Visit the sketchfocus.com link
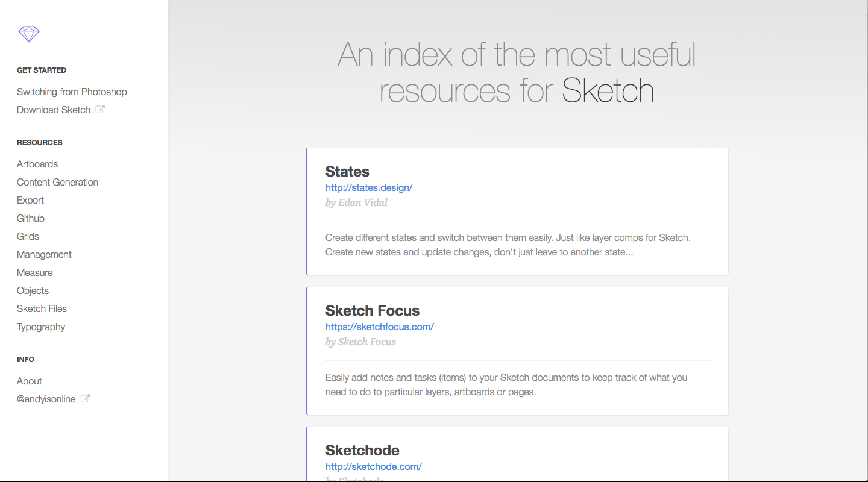The width and height of the screenshot is (868, 482). (379, 327)
